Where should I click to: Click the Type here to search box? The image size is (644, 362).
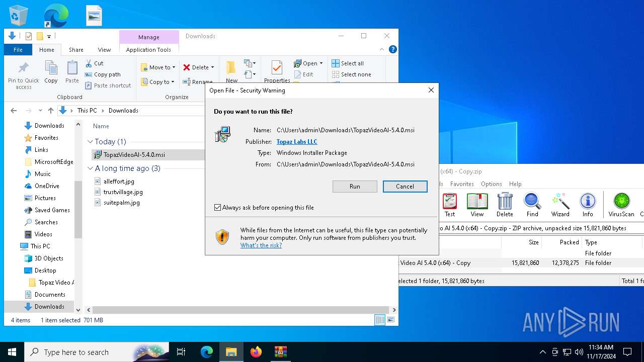pyautogui.click(x=97, y=352)
